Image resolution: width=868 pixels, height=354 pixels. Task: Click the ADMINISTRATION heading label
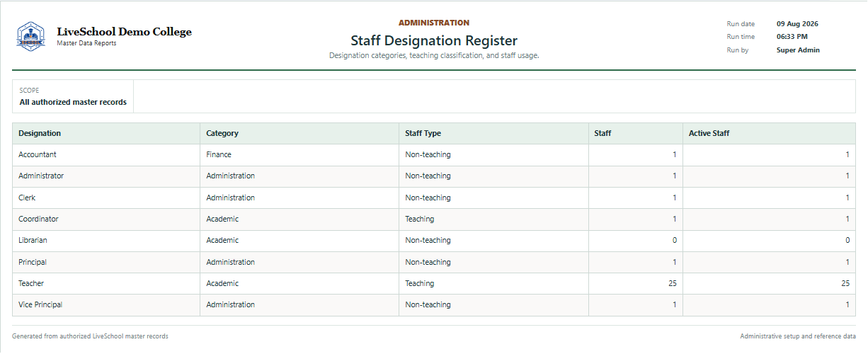[x=434, y=23]
